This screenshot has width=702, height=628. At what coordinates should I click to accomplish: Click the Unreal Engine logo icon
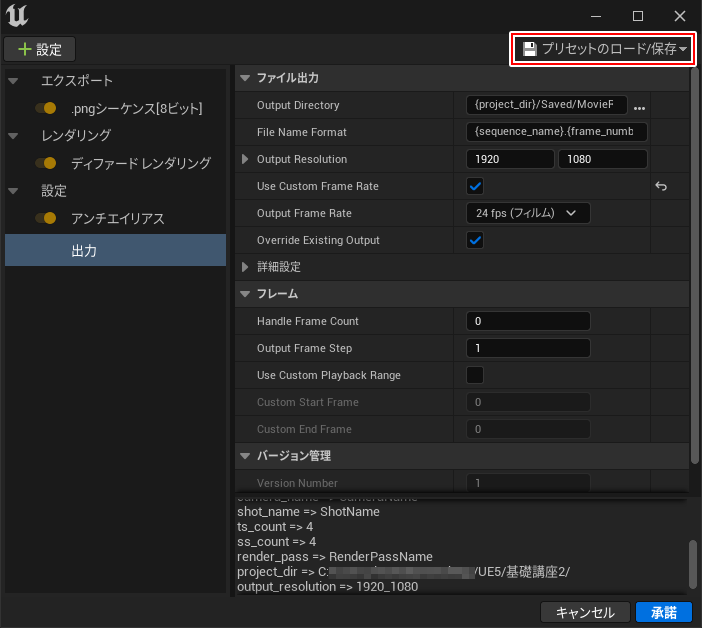pos(17,16)
